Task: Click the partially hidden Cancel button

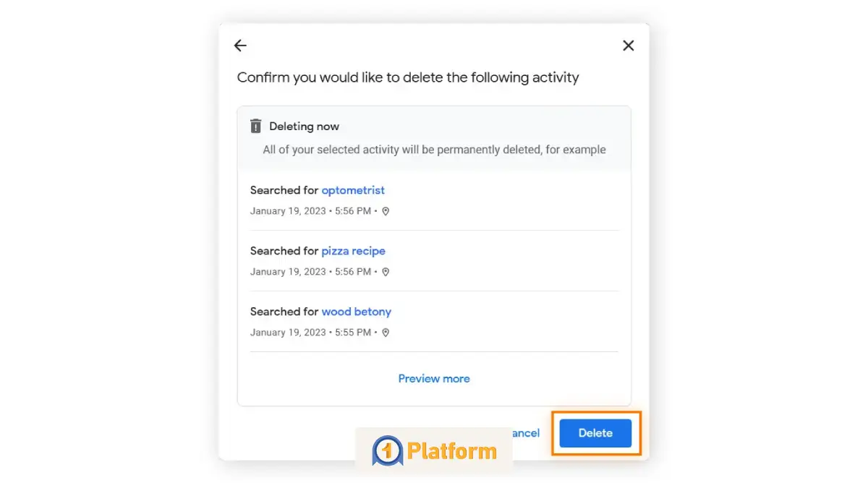Action: pyautogui.click(x=527, y=433)
